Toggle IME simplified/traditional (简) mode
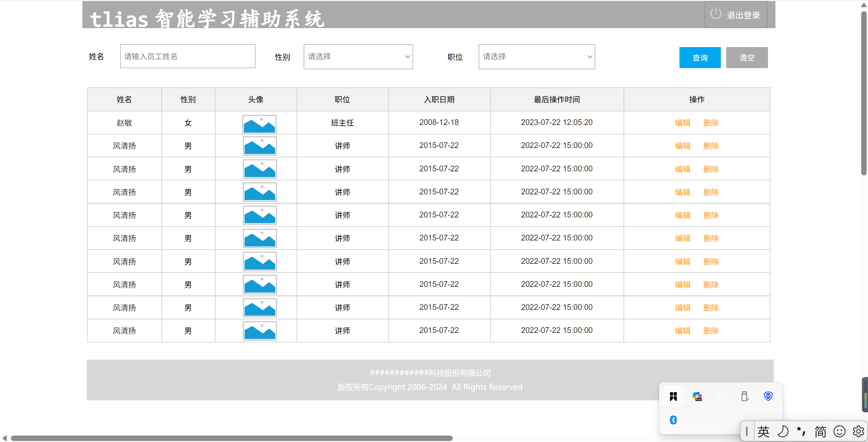The width and height of the screenshot is (868, 442). coord(821,432)
